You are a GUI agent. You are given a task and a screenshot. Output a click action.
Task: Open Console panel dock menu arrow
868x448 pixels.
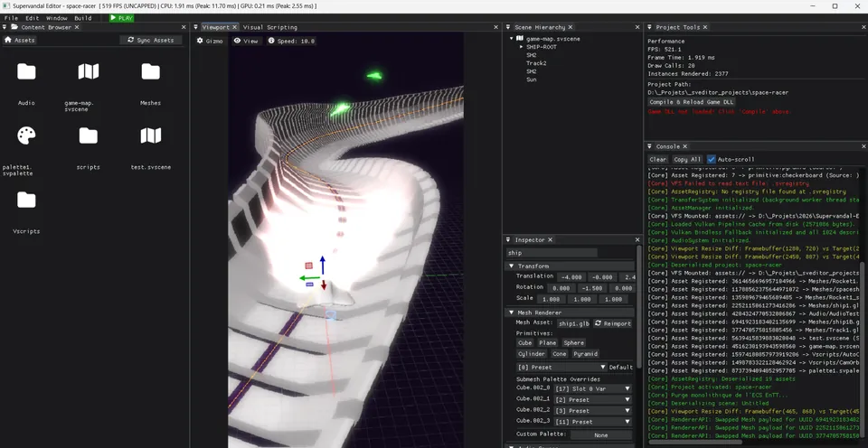pos(649,146)
